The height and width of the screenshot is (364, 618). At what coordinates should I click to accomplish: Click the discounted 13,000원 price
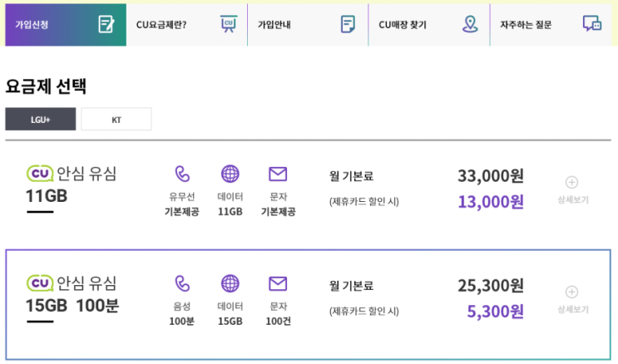491,202
